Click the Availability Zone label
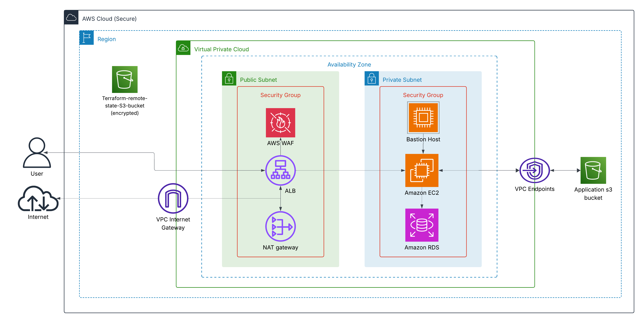 pos(349,64)
